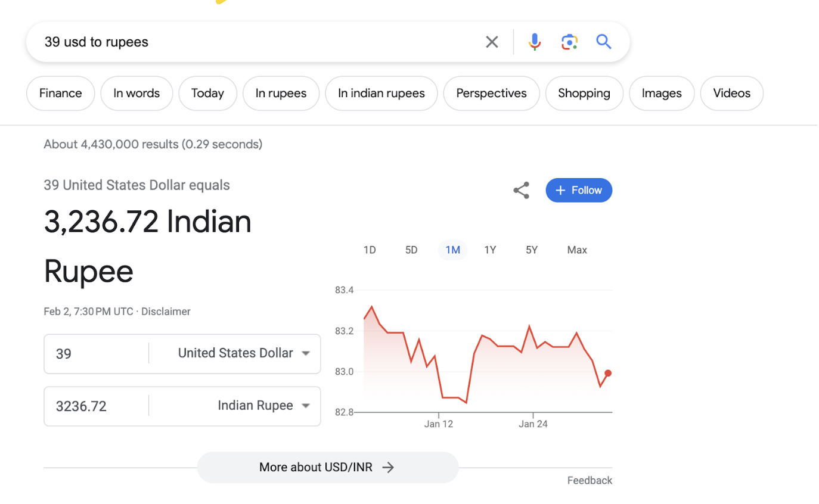Show the Max chart range
Image resolution: width=819 pixels, height=504 pixels.
coord(577,250)
